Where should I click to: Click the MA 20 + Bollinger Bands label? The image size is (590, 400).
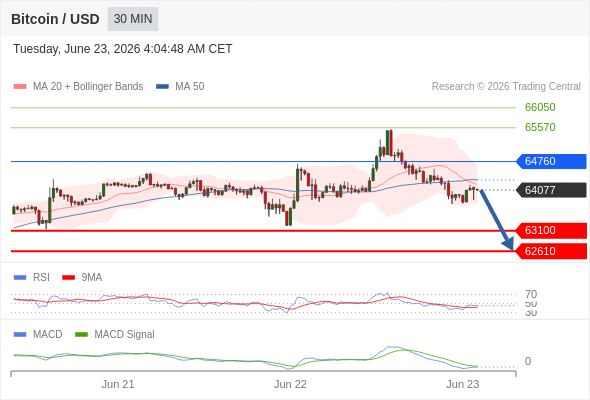[x=88, y=87]
